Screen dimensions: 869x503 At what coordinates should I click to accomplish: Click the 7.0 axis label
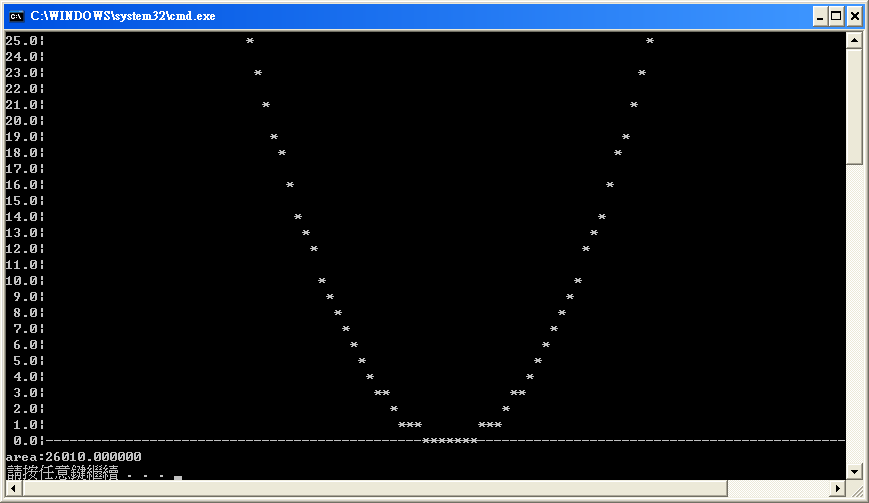pos(25,329)
